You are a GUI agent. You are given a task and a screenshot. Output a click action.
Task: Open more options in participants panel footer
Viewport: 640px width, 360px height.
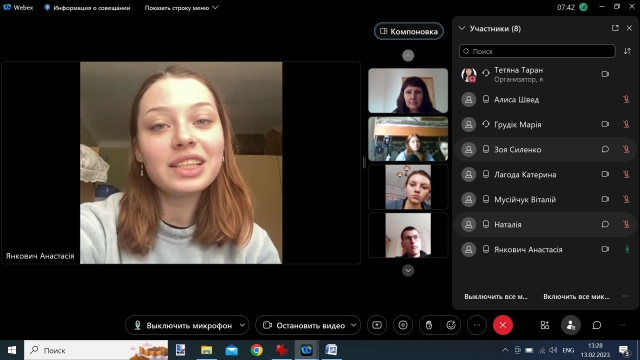pos(625,296)
